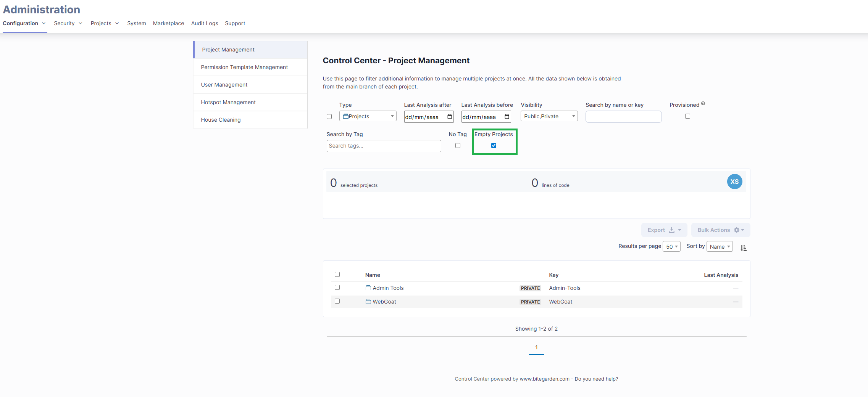The height and width of the screenshot is (397, 868).
Task: Open the calendar picker for Last Analysis after
Action: pos(449,117)
